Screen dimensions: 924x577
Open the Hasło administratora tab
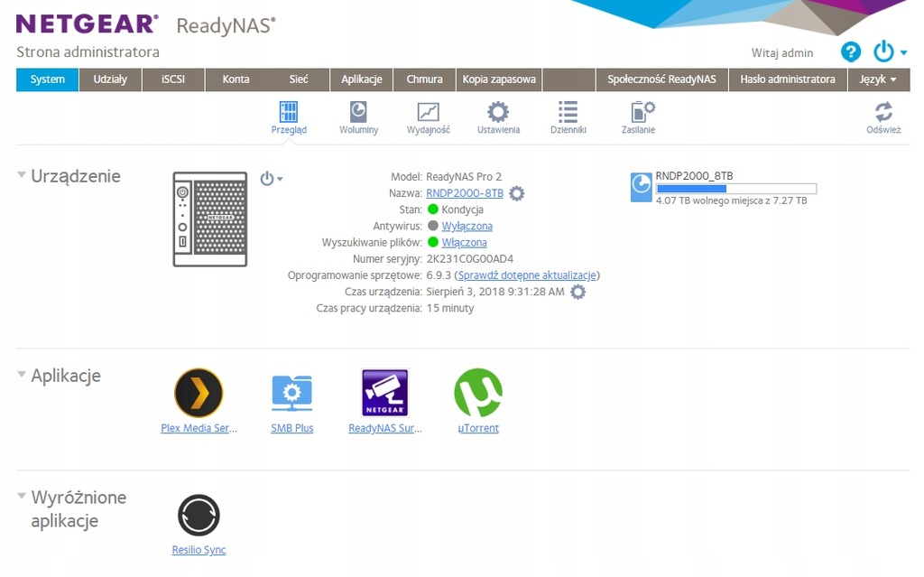click(x=788, y=79)
